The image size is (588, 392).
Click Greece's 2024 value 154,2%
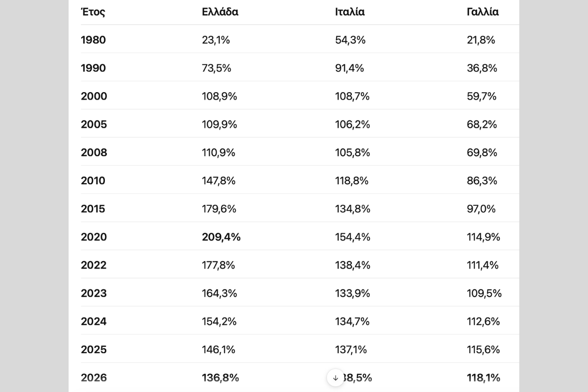[x=220, y=321]
